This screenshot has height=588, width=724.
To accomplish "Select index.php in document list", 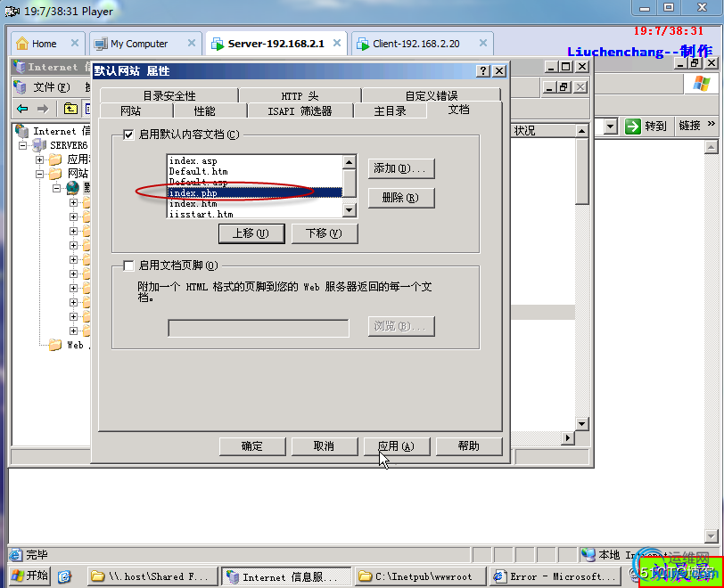I will (255, 193).
